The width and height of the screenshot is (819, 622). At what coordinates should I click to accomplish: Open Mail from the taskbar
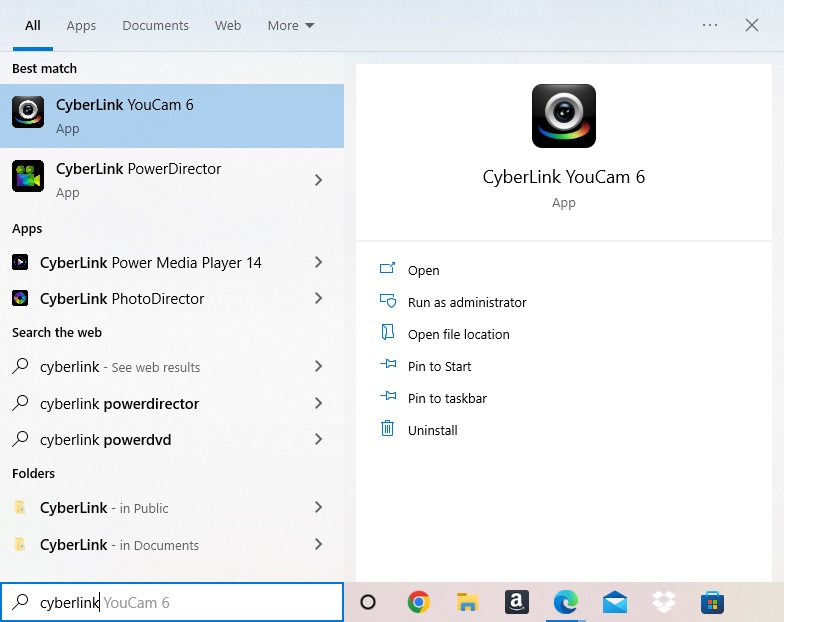[615, 602]
